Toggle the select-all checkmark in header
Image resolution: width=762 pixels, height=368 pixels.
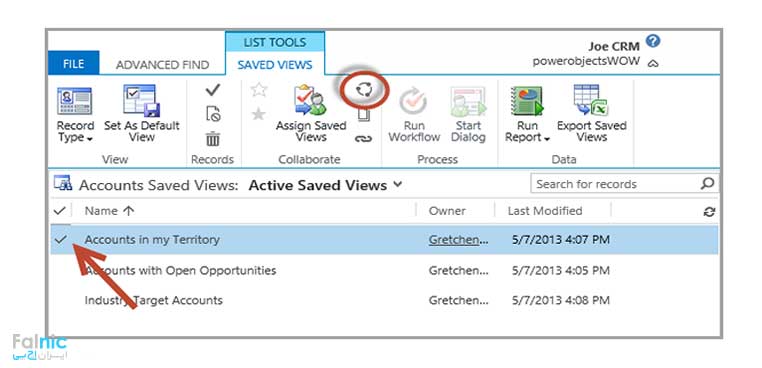point(60,211)
